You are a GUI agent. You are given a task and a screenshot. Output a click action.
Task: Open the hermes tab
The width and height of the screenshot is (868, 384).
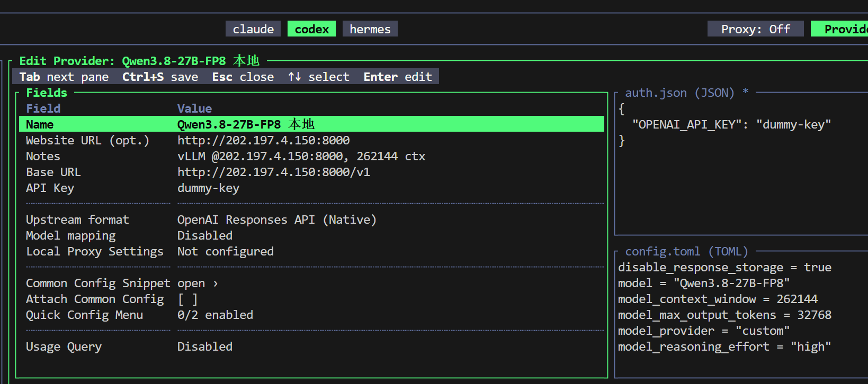(x=370, y=29)
